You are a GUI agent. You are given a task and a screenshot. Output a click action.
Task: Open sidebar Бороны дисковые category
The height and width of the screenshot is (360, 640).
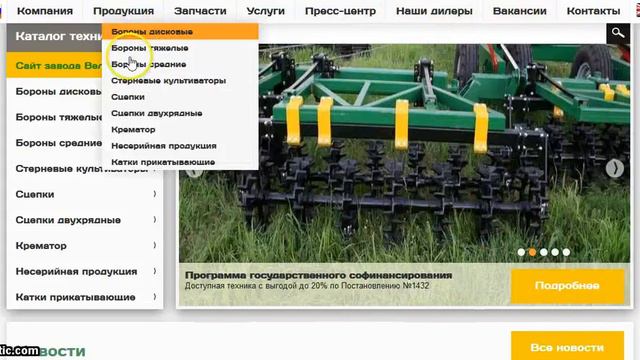(58, 91)
